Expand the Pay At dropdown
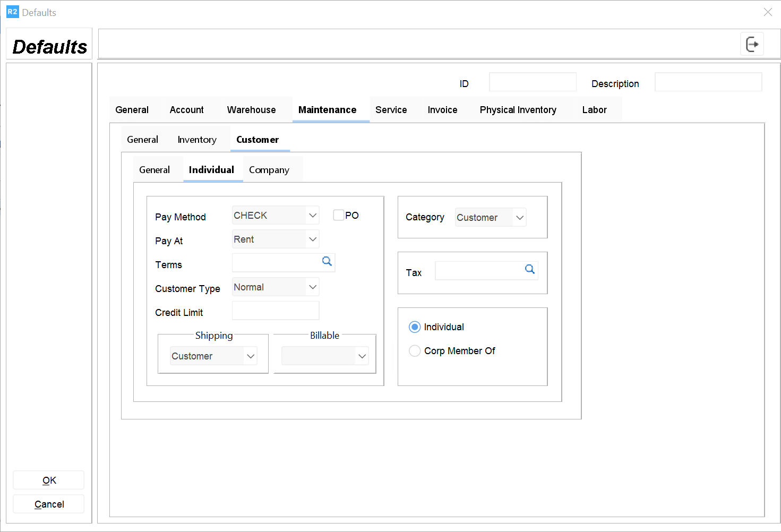 click(313, 239)
